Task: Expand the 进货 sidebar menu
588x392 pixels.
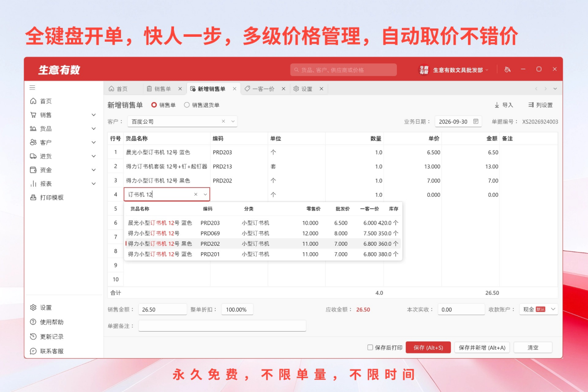Action: point(94,156)
